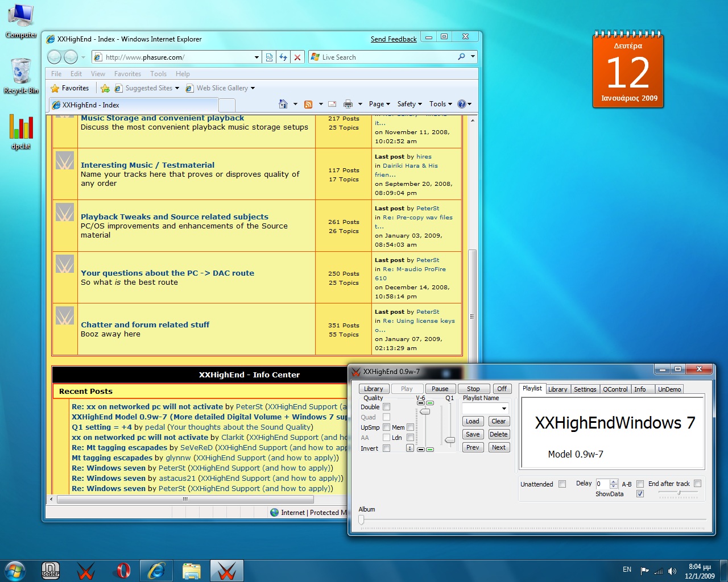
Task: Click the Album position slider handle
Action: [361, 519]
